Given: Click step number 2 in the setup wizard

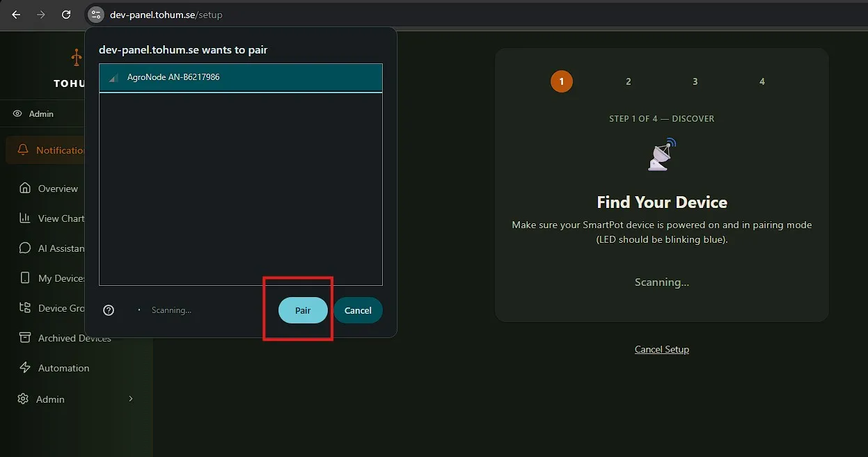Looking at the screenshot, I should (x=628, y=81).
